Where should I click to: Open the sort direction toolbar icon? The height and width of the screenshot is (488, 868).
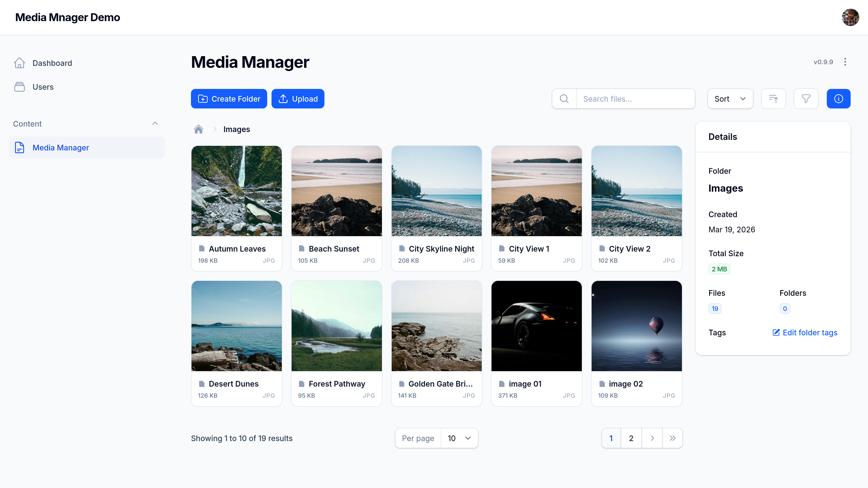tap(773, 98)
